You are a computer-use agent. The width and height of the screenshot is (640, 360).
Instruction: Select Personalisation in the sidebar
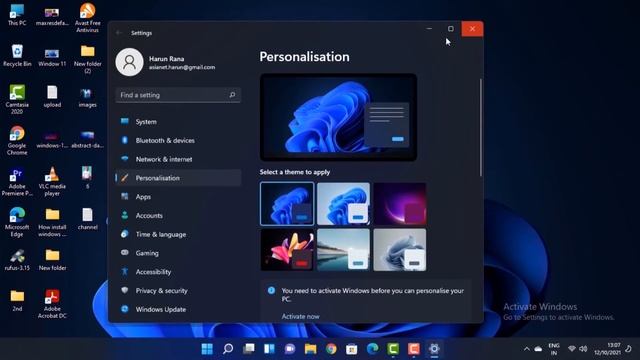178,178
